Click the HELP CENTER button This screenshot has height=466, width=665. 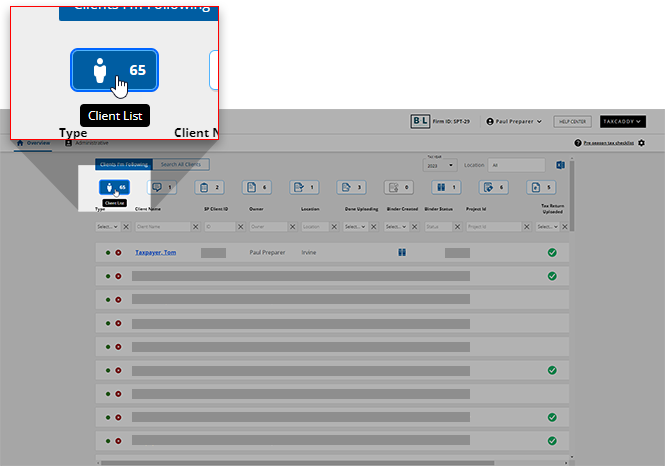click(573, 121)
